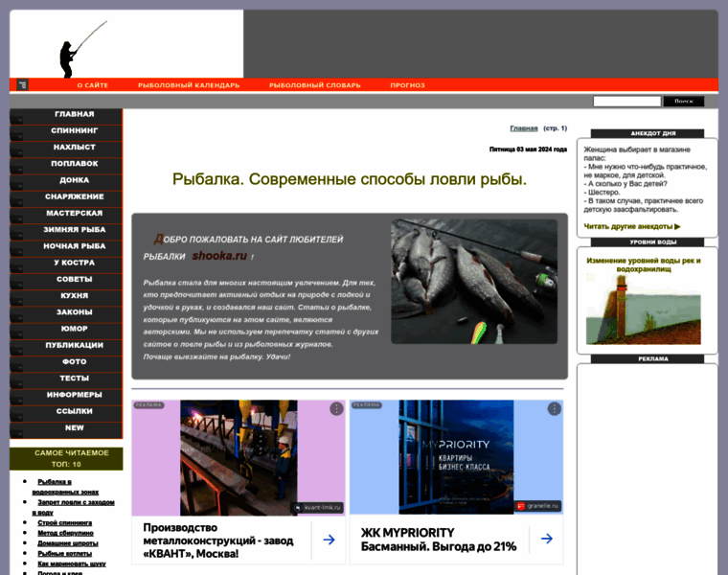Open РЫБОЛОВНЫЙ СЛОВАРЬ in the top menu

[x=315, y=85]
